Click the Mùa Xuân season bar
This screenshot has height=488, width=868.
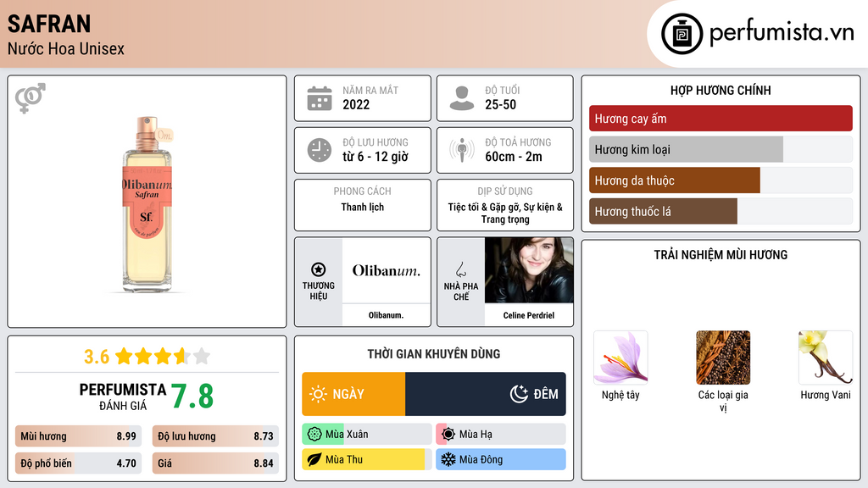[x=366, y=434]
